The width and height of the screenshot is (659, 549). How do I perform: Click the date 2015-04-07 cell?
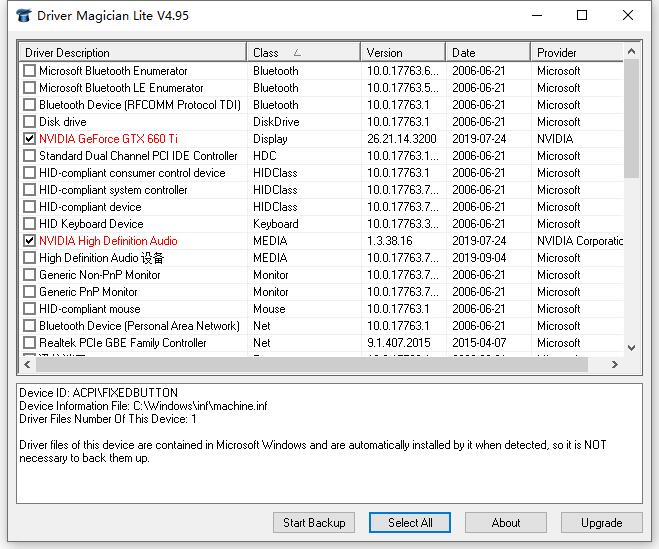(x=479, y=343)
